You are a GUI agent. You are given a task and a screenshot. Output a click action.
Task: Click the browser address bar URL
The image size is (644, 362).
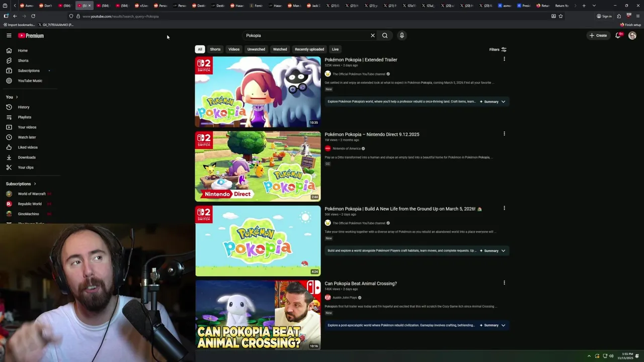(121, 16)
